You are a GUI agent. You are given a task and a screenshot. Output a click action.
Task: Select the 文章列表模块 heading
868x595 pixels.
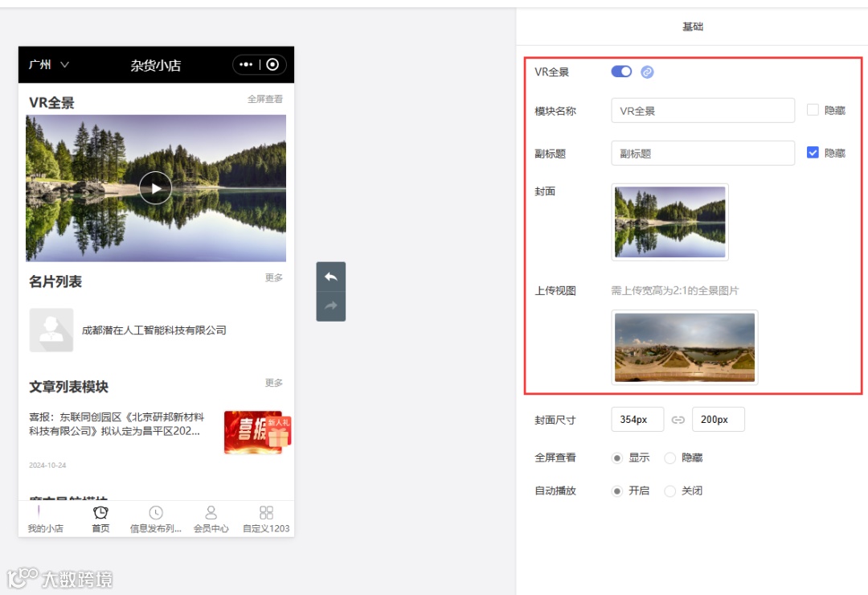coord(68,387)
